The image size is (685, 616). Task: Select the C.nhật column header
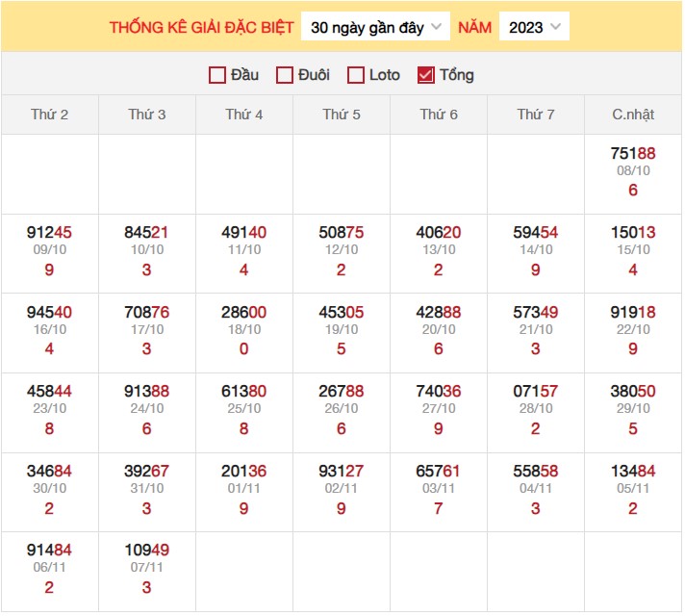(632, 115)
